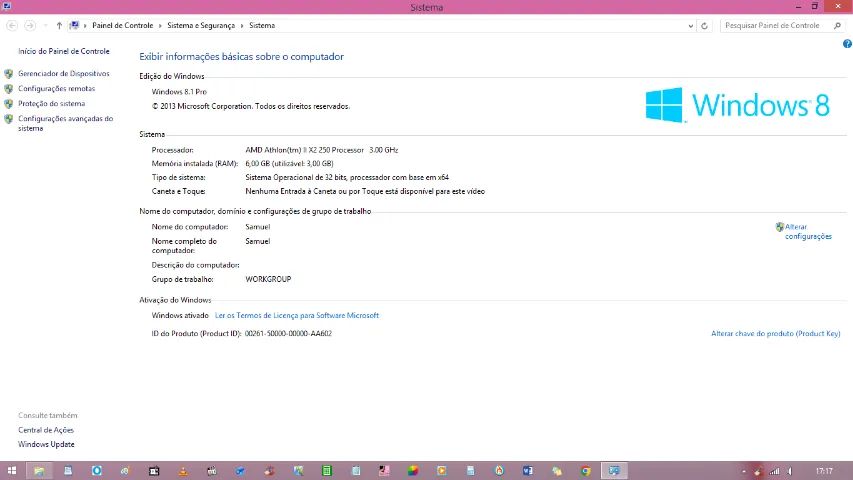
Task: Open Google Chrome from the taskbar
Action: pyautogui.click(x=585, y=471)
